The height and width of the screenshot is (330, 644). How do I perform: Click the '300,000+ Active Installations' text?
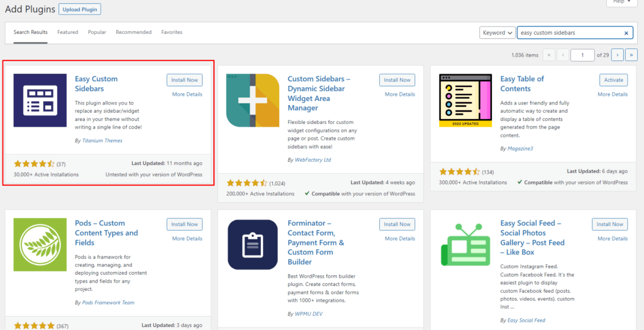(x=473, y=182)
